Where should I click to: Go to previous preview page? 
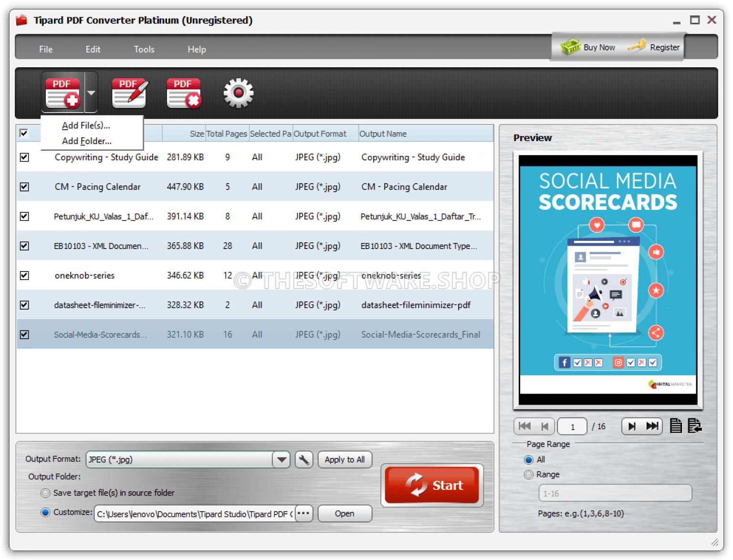click(x=545, y=426)
